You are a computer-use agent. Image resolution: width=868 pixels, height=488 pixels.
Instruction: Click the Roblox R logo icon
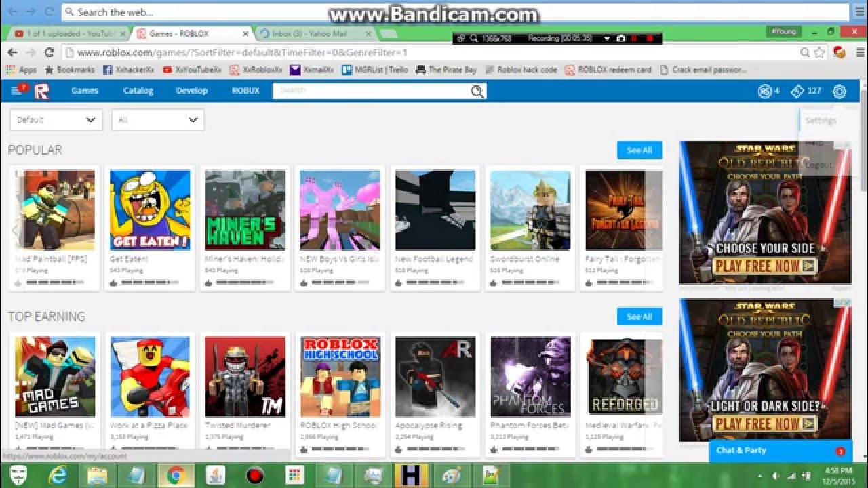point(41,91)
